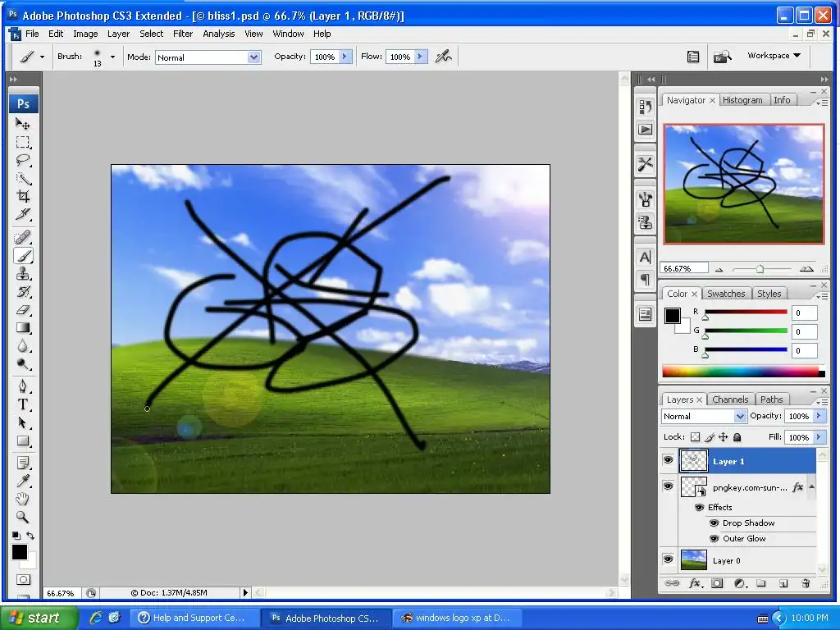Swap foreground and background colors

coord(30,535)
